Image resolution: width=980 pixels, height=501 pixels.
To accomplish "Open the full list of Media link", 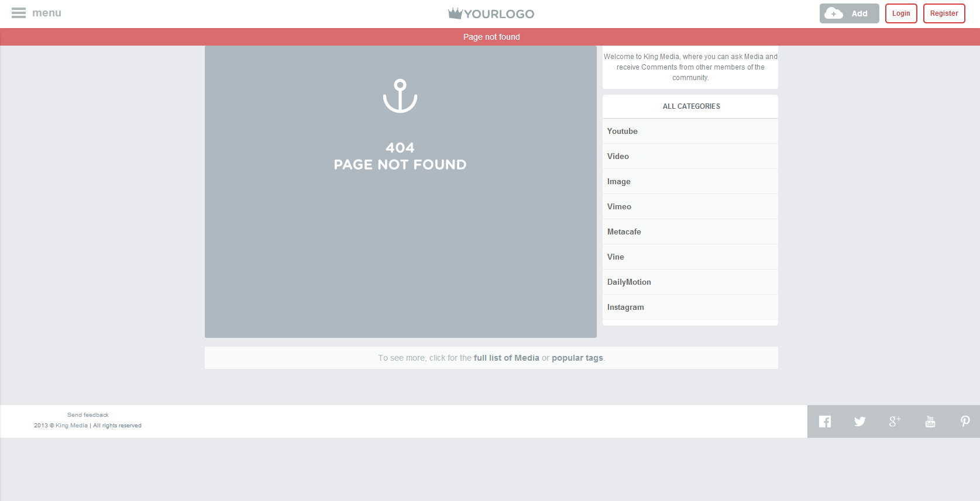I will point(506,358).
